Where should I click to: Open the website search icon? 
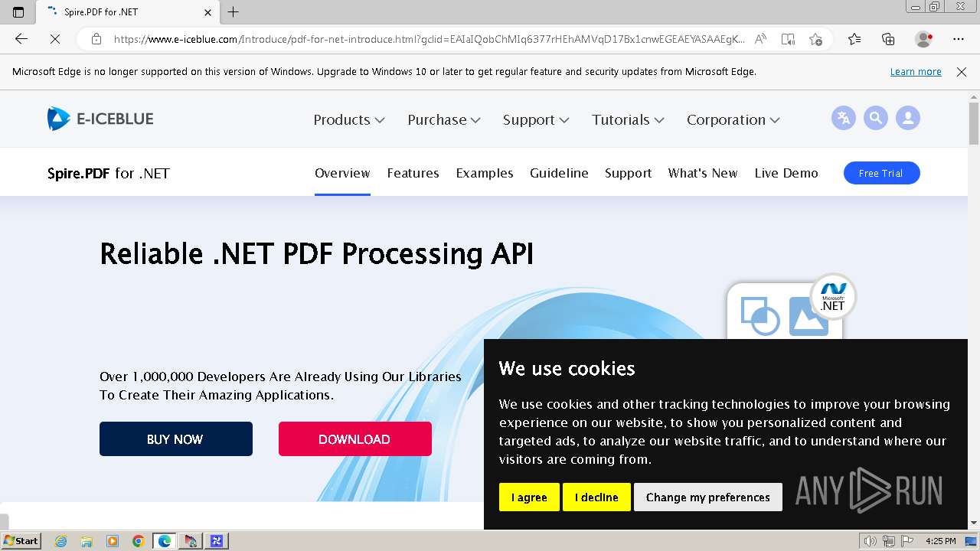click(x=876, y=118)
